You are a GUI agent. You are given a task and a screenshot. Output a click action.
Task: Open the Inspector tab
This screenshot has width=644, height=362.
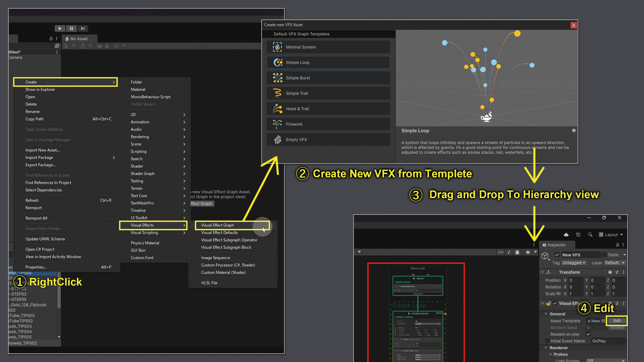coord(556,245)
